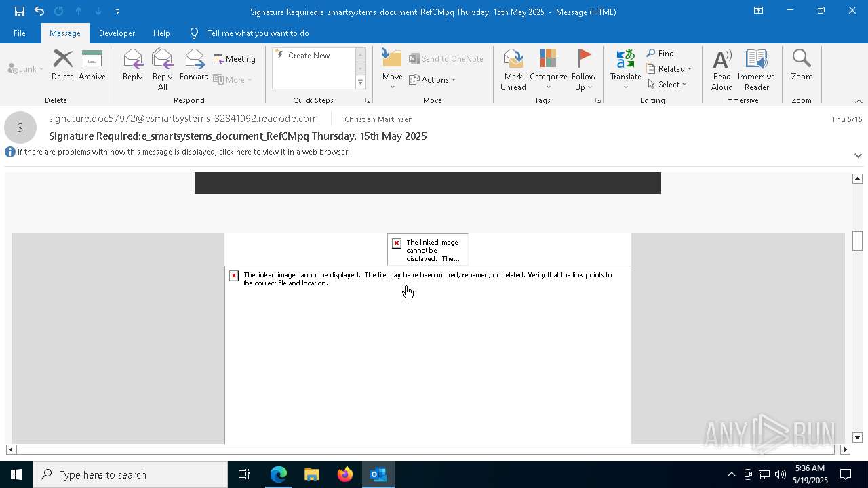Open the Zoom dialog
The width and height of the screenshot is (868, 488).
coord(802,65)
